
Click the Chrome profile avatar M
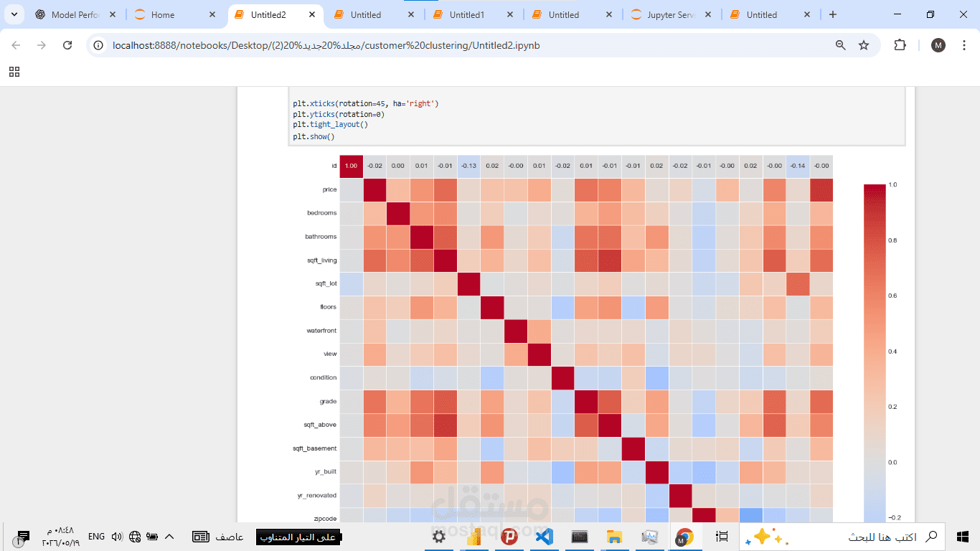pos(938,45)
